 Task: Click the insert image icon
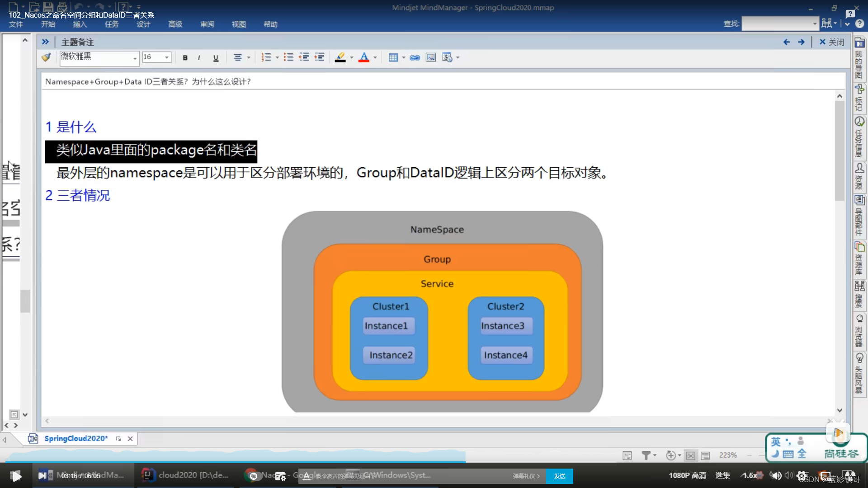pos(431,57)
